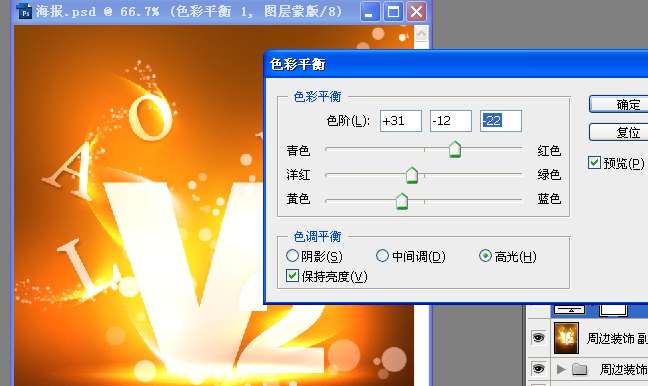This screenshot has height=386, width=648.
Task: Click the 色阶(L): label
Action: coord(348,121)
